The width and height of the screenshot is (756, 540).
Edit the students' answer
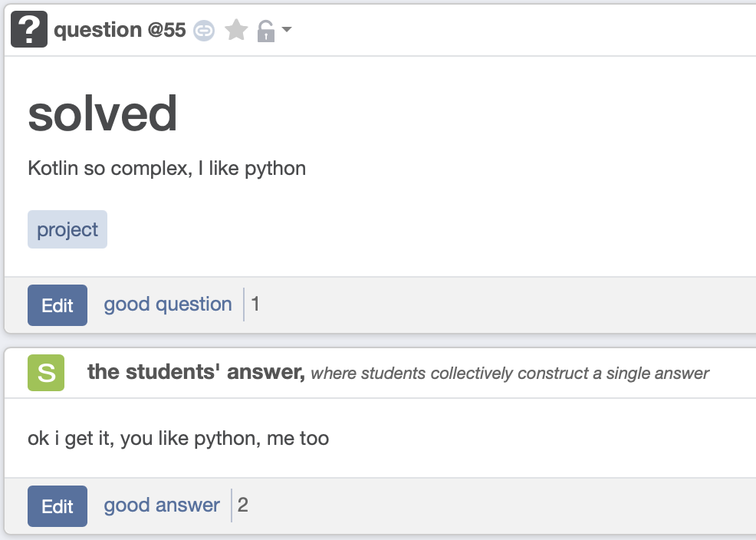[58, 505]
